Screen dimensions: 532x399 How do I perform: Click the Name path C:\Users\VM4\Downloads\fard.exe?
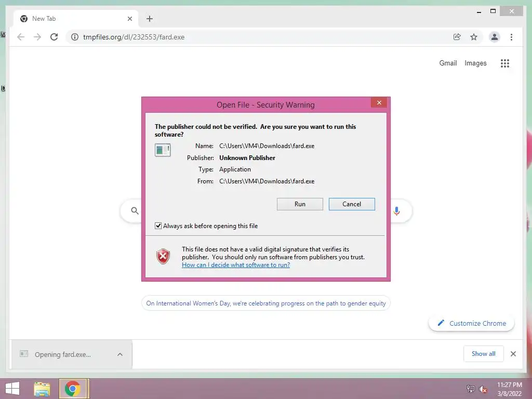tap(267, 146)
